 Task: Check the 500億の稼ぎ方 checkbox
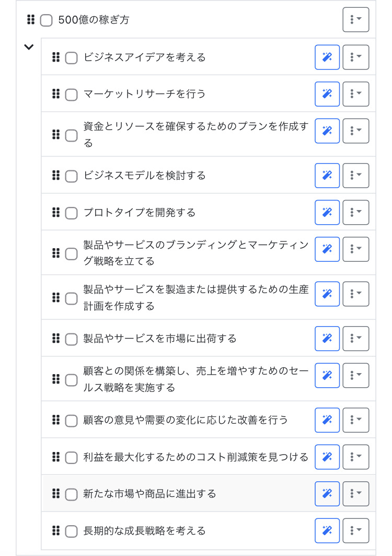click(47, 20)
